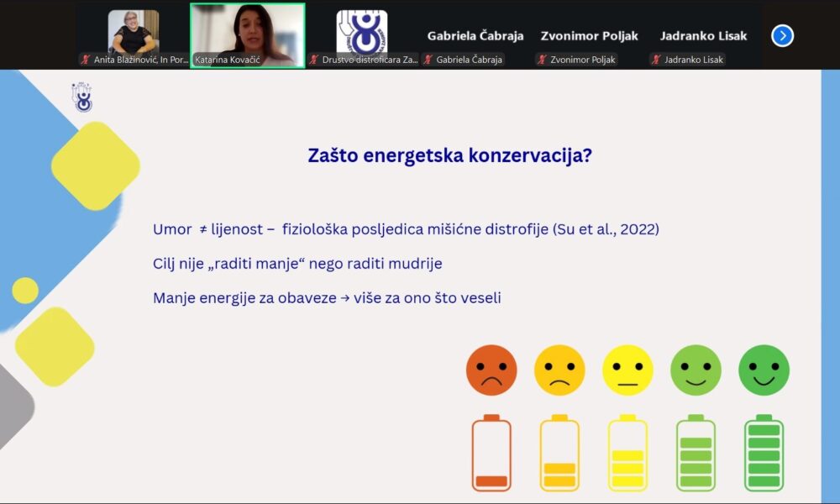Click the light green battery's charge bar
The image size is (840, 504).
tap(696, 464)
